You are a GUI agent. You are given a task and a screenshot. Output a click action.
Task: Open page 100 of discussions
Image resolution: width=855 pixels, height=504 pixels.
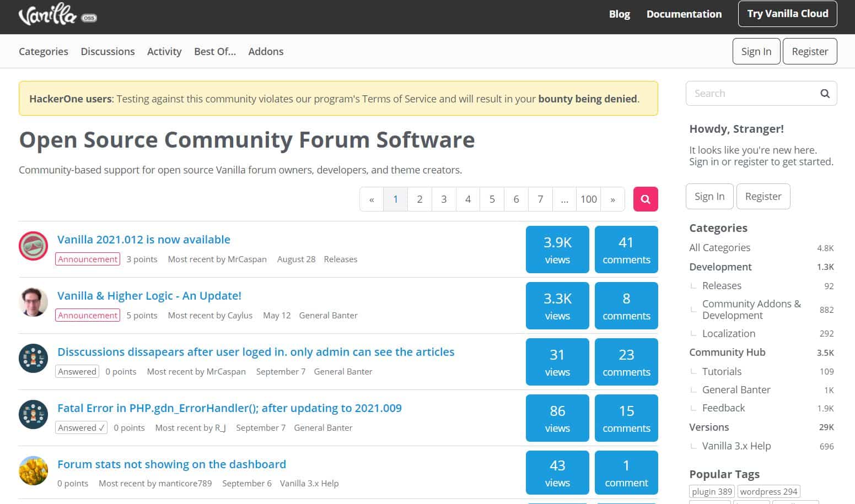pos(588,199)
